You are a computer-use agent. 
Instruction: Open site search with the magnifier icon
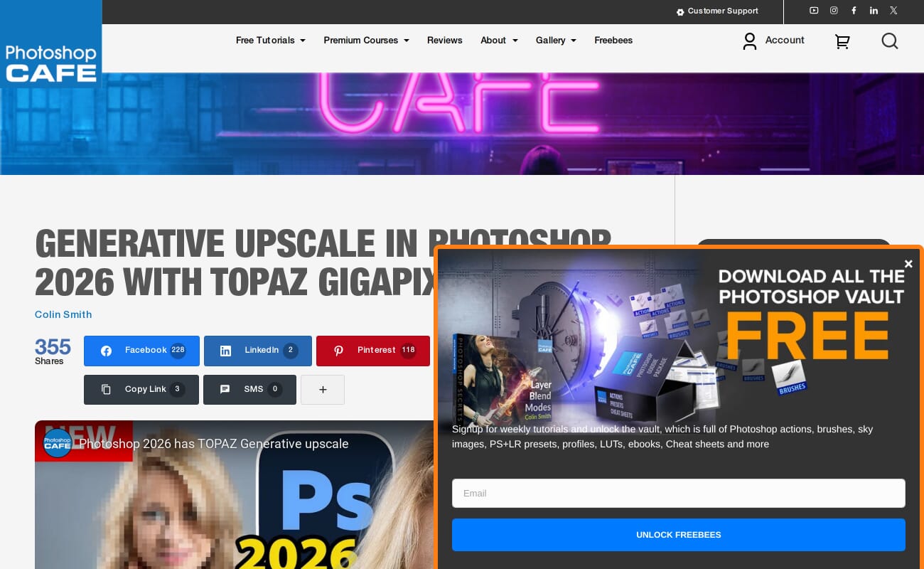(x=889, y=41)
